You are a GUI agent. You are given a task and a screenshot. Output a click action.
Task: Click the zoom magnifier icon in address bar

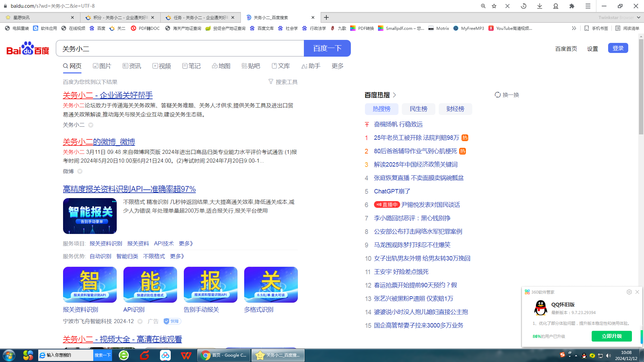tap(483, 6)
